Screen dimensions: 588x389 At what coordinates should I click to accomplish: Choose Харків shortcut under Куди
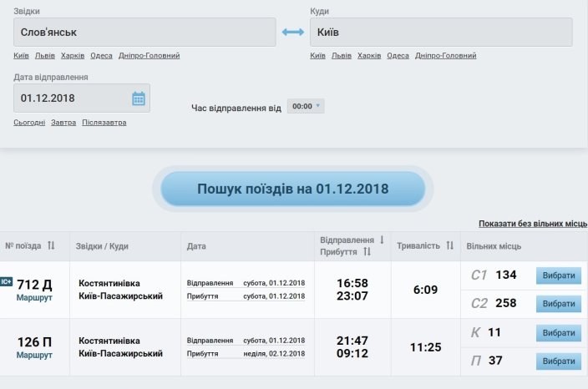point(369,55)
